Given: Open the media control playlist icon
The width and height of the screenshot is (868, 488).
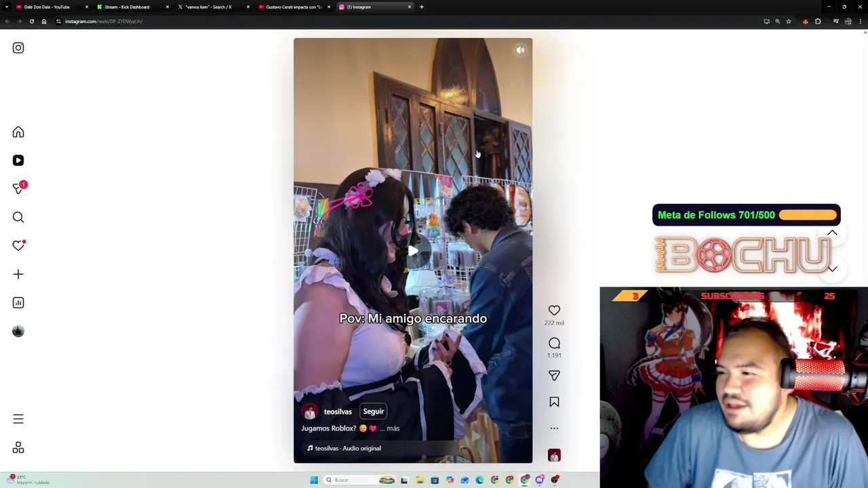Looking at the screenshot, I should pos(836,22).
